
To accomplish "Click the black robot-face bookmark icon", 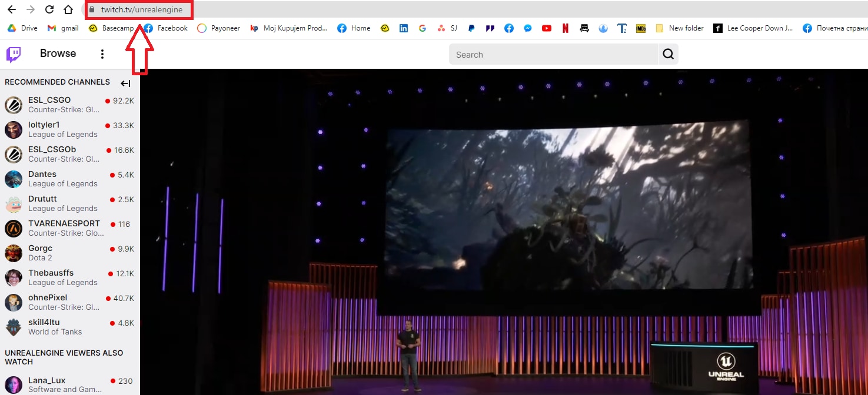I will click(x=584, y=28).
